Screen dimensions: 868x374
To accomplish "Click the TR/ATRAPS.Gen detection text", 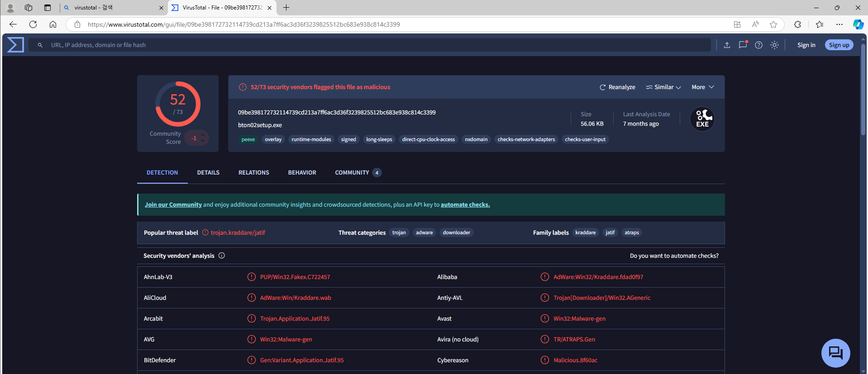I will [x=574, y=340].
